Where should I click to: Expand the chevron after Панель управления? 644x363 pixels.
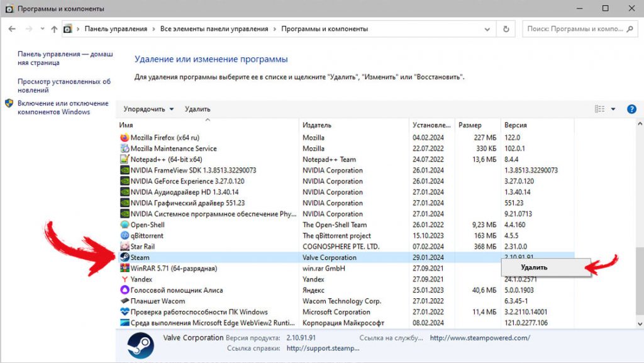[153, 29]
